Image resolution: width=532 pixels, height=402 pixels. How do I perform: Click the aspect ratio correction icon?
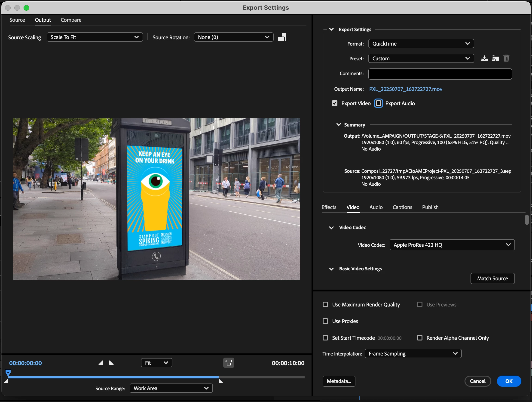[229, 363]
